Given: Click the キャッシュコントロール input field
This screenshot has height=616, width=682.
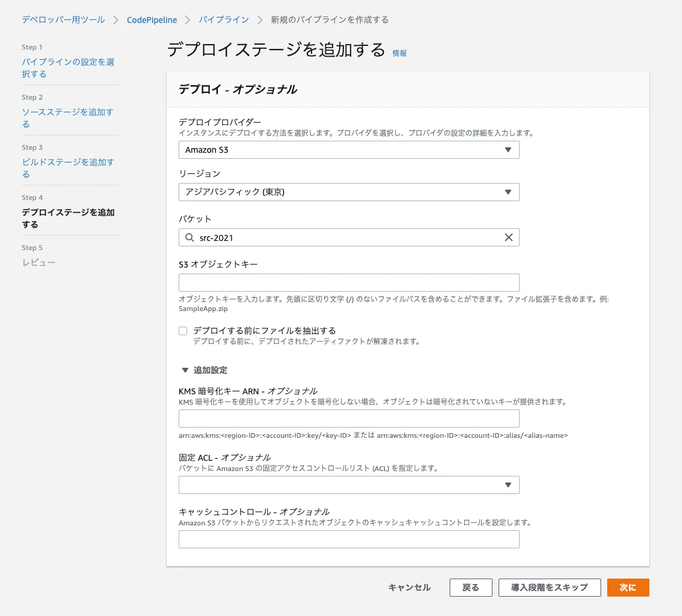Looking at the screenshot, I should click(x=349, y=539).
